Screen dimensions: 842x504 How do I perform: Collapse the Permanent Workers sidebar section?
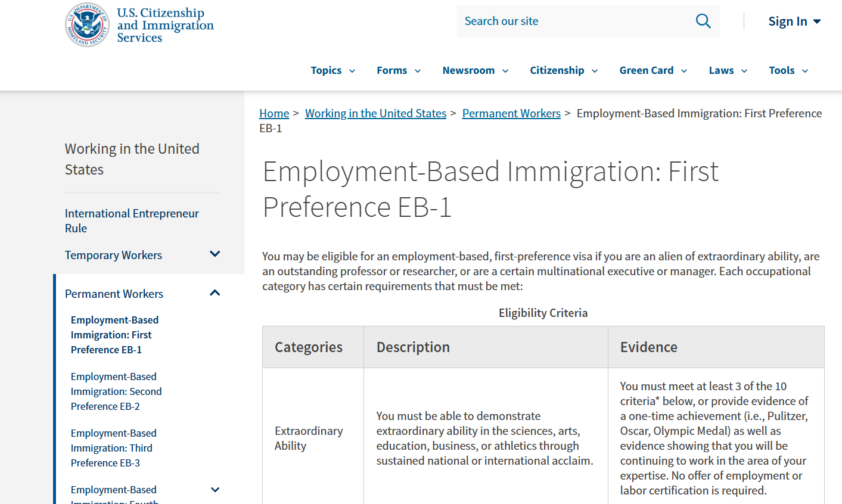(215, 293)
